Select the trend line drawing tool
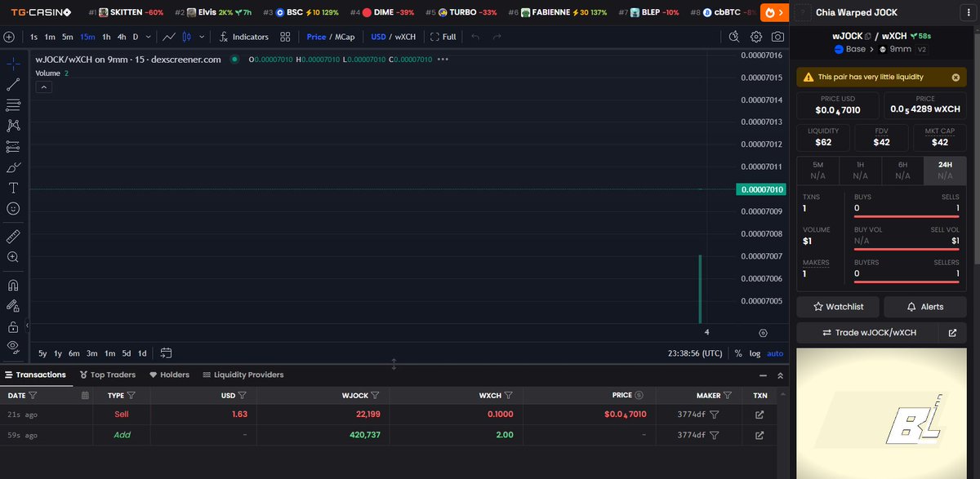Viewport: 980px width, 479px height. pyautogui.click(x=13, y=84)
